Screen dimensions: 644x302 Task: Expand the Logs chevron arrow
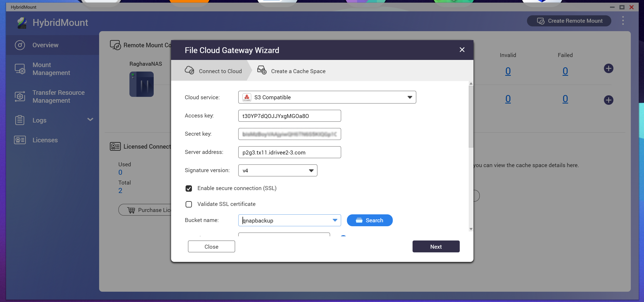click(x=90, y=120)
